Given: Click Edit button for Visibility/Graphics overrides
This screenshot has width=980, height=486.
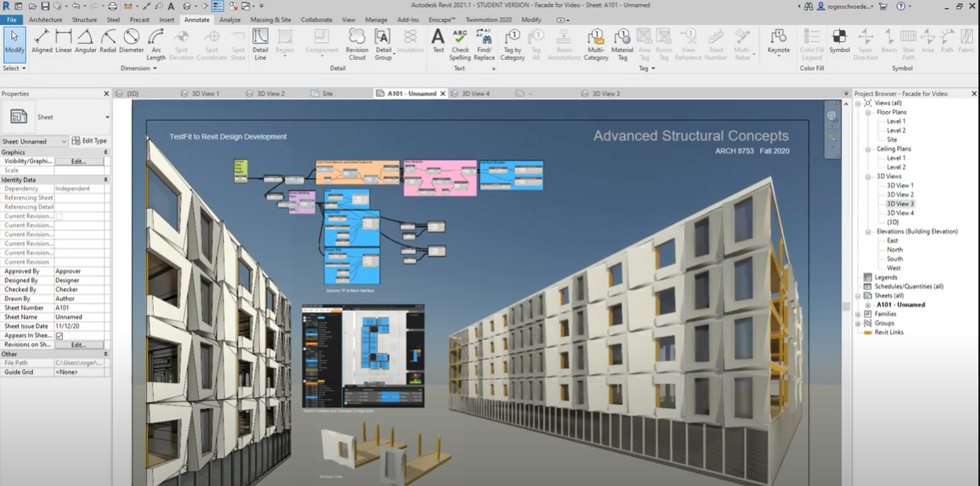Looking at the screenshot, I should [x=78, y=161].
